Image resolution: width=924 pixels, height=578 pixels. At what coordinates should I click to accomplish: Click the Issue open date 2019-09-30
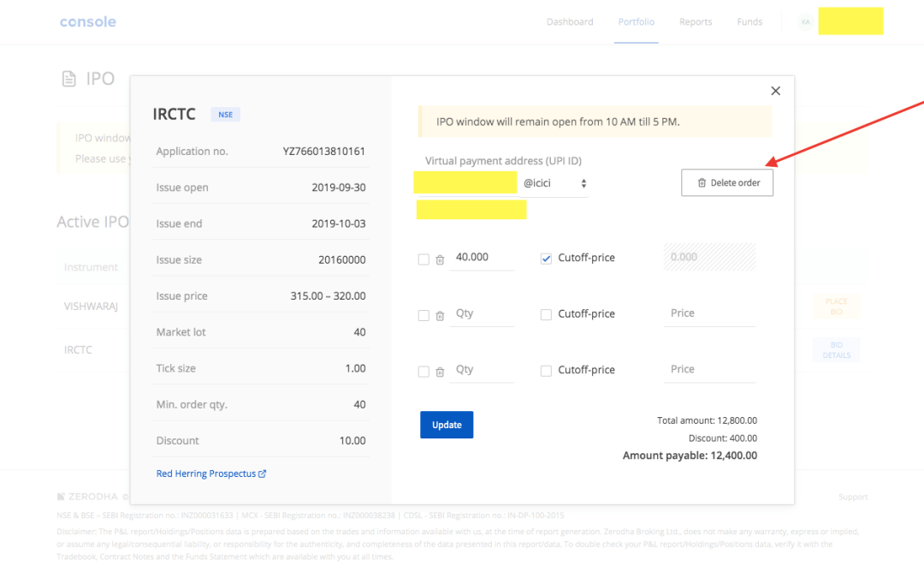338,188
